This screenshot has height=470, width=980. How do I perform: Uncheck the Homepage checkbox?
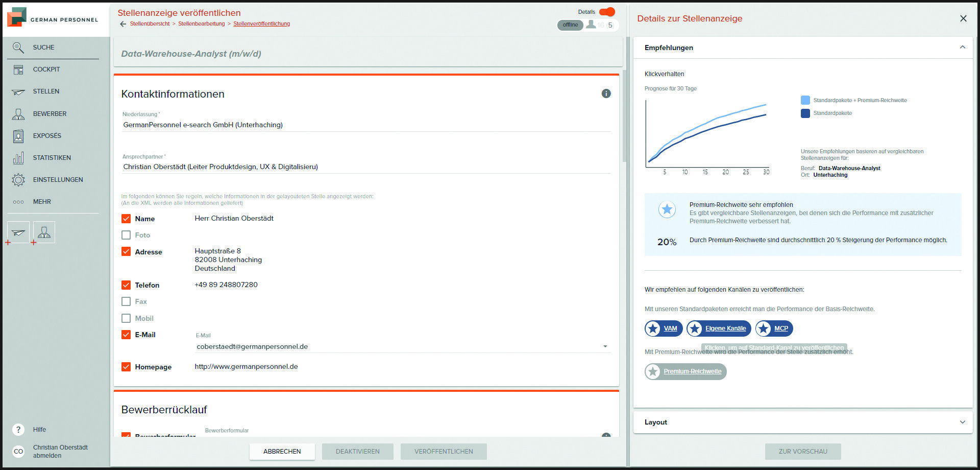(126, 367)
